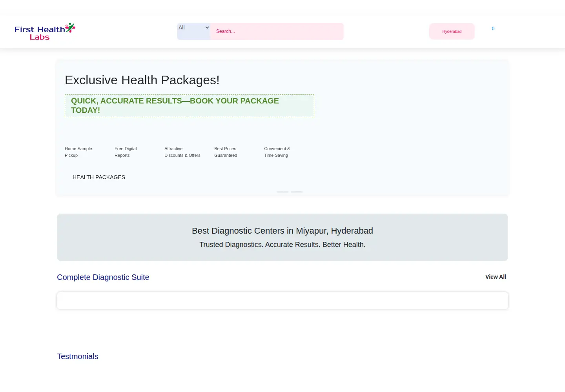Open the cart showing 0 items
This screenshot has width=565, height=392.
[493, 29]
